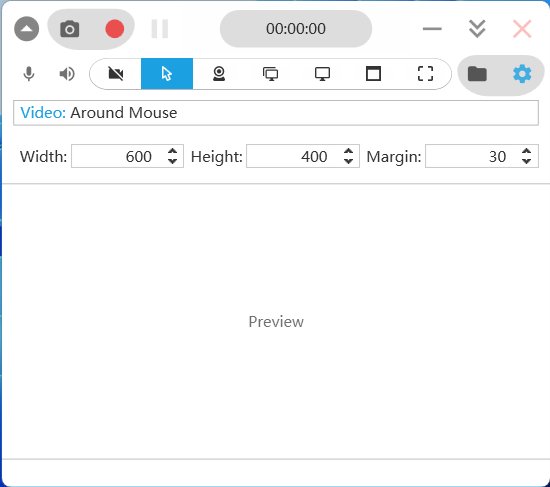Increase the Margin value with up arrow
Viewport: 550px width, 487px height.
tap(526, 151)
